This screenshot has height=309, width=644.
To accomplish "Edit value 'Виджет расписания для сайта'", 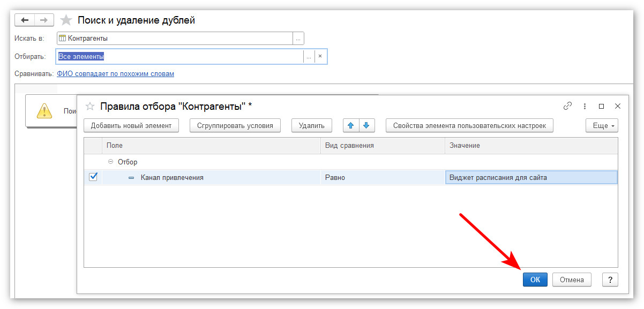I will pyautogui.click(x=531, y=177).
